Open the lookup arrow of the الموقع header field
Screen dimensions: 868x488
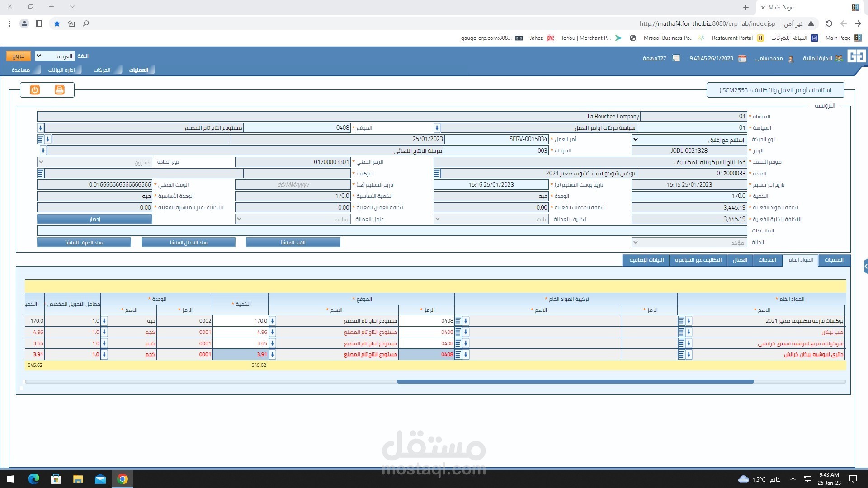click(40, 128)
